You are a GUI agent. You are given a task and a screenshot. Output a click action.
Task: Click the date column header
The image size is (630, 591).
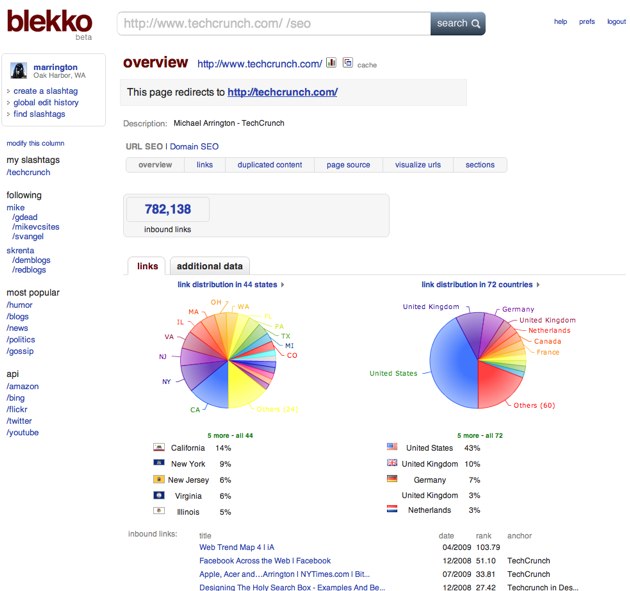(446, 536)
